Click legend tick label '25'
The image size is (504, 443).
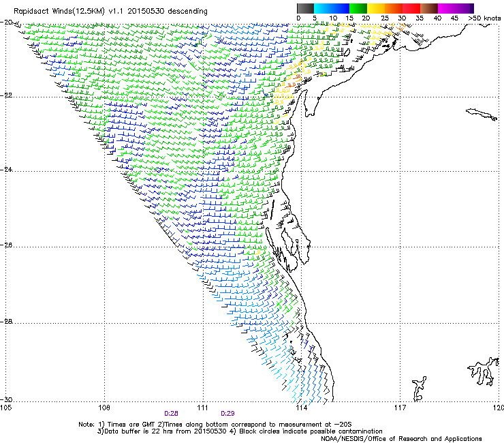point(384,18)
